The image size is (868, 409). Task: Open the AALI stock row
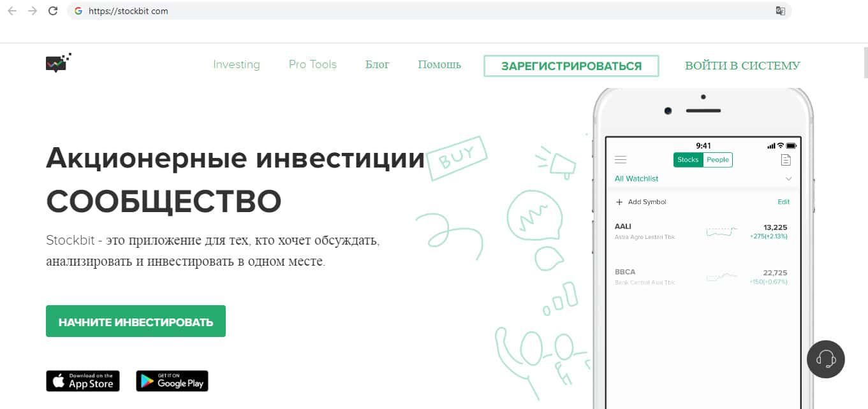[x=702, y=231]
